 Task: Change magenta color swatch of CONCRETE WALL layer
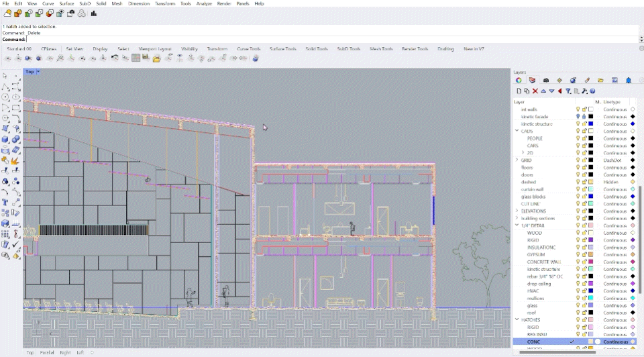pyautogui.click(x=590, y=262)
